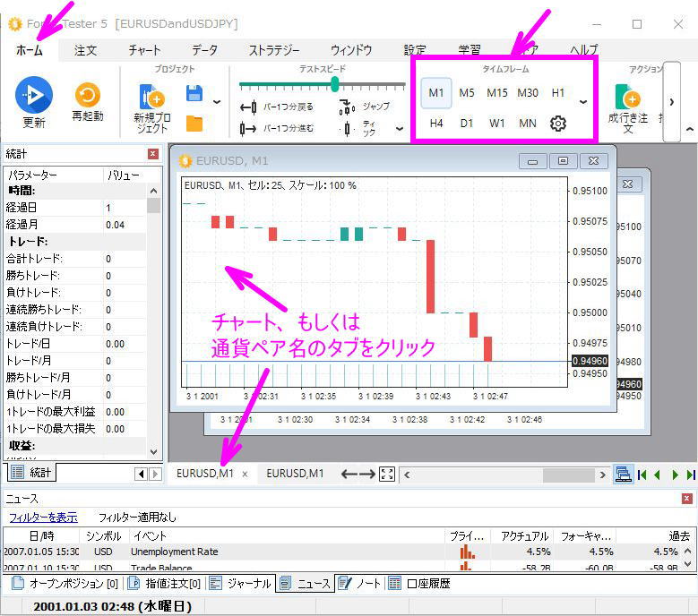Jump to chart beginning green arrow
Viewport: 698px width, 616px height.
(642, 475)
